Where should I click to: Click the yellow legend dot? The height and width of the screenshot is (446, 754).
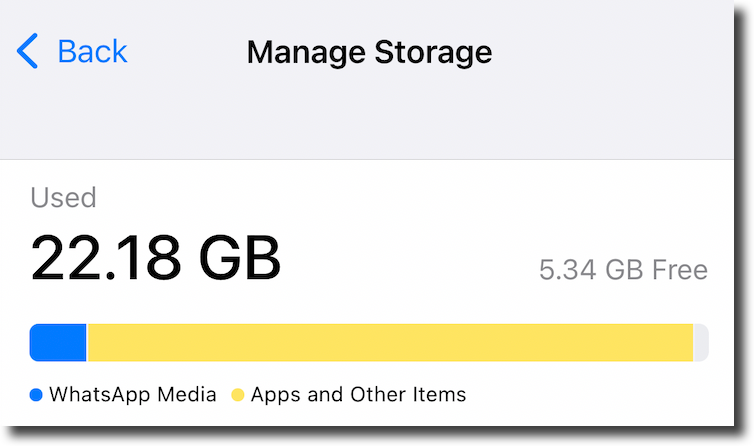click(x=238, y=395)
